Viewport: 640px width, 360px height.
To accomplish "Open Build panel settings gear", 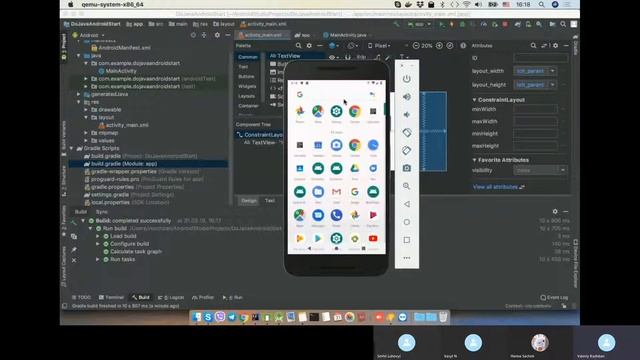I will click(x=555, y=211).
